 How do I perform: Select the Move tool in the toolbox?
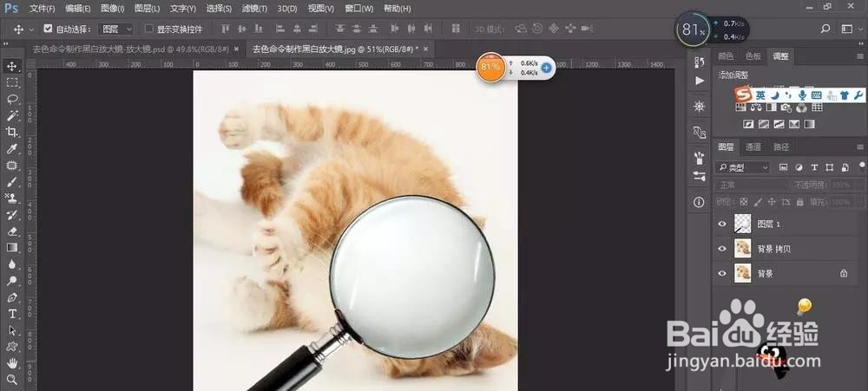11,67
